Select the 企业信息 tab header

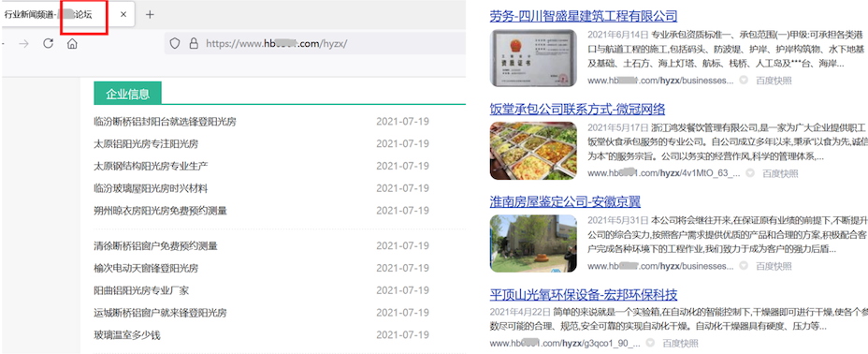click(127, 93)
